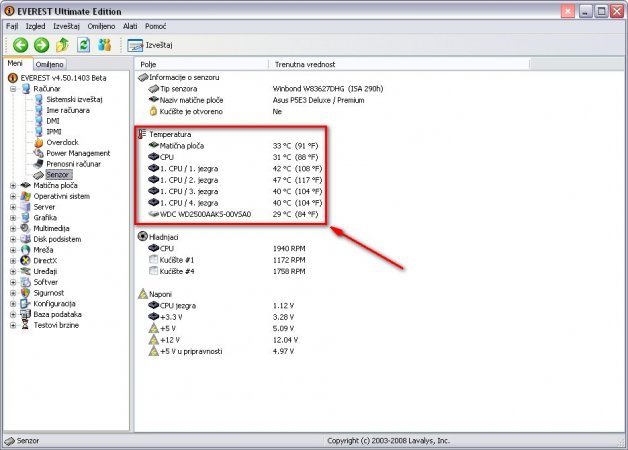Viewport: 628px width, 450px height.
Task: Click the DirectX Xbox-style icon
Action: coord(25,261)
